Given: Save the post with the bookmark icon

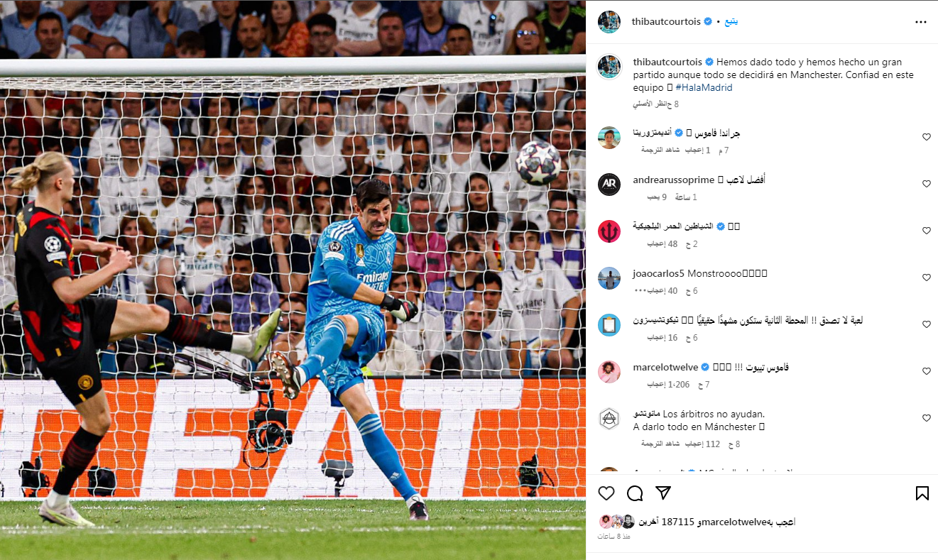Looking at the screenshot, I should [x=922, y=493].
